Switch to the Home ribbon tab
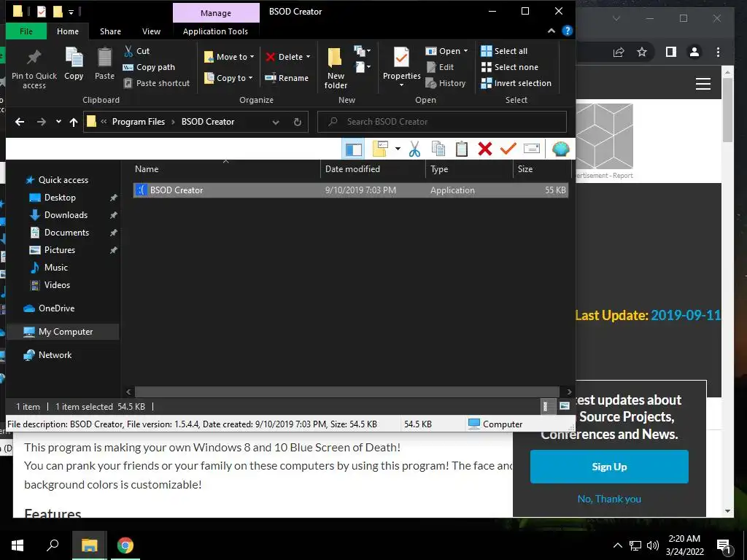The height and width of the screenshot is (560, 747). [x=68, y=31]
